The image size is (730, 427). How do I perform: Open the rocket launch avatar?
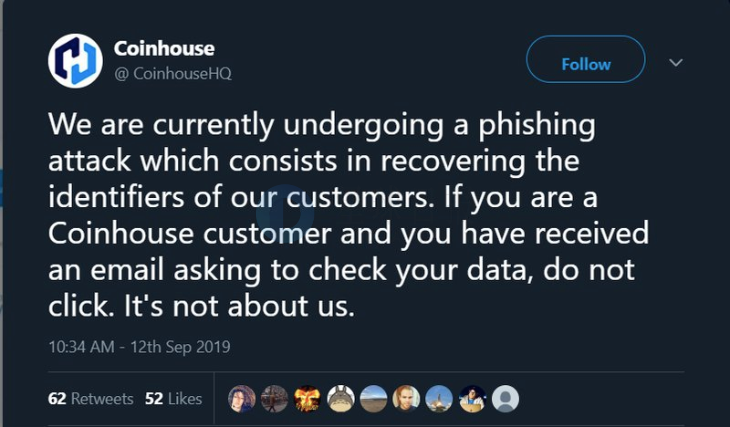click(439, 399)
